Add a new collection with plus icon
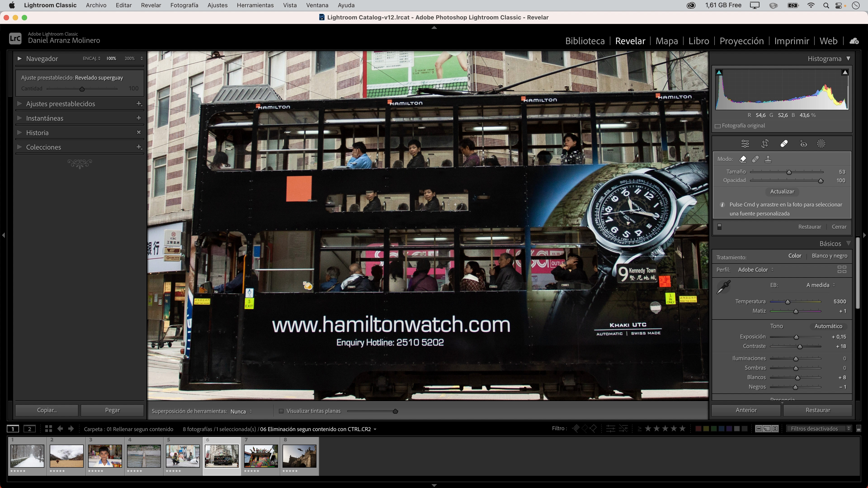Viewport: 868px width, 488px height. (x=139, y=147)
